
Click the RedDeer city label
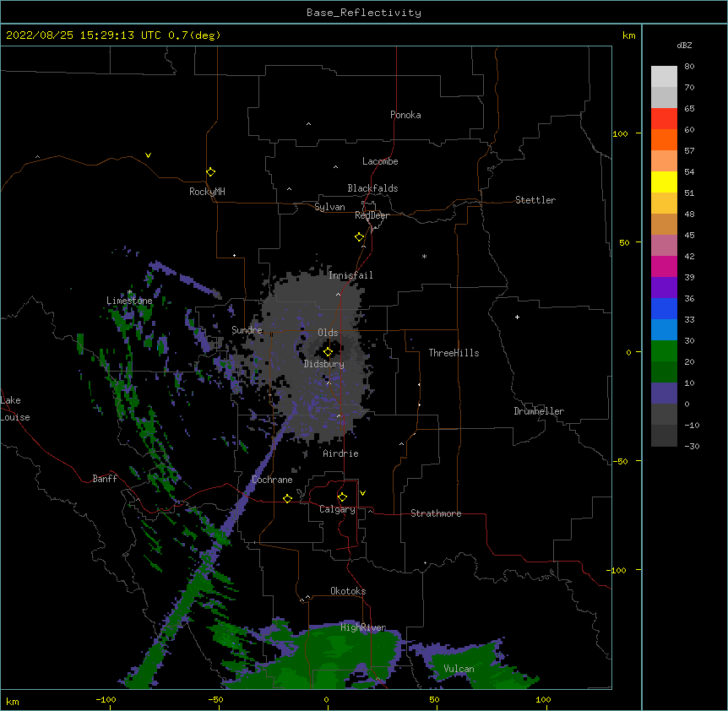click(372, 215)
